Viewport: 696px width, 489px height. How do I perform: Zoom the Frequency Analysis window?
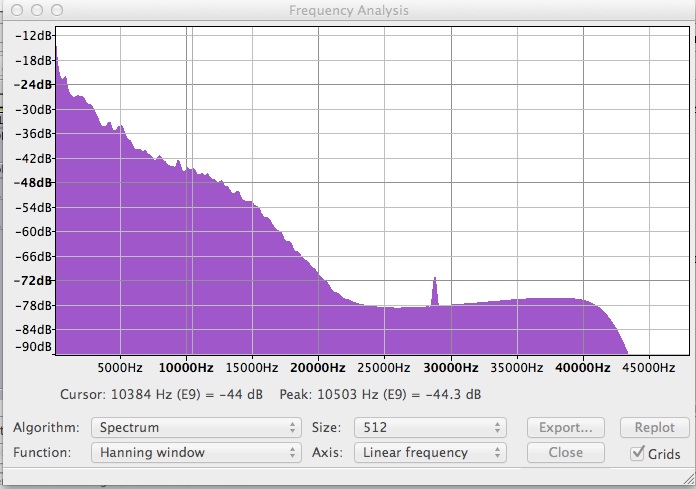pos(57,10)
